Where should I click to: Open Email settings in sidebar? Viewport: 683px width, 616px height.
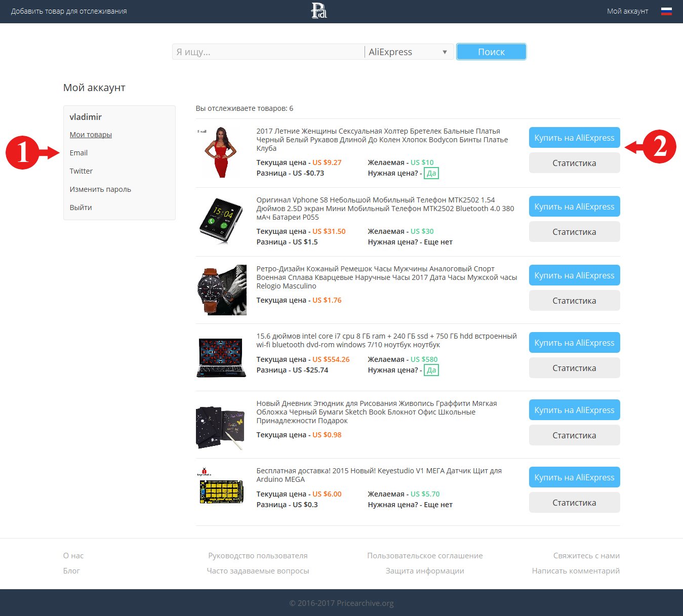click(x=78, y=153)
